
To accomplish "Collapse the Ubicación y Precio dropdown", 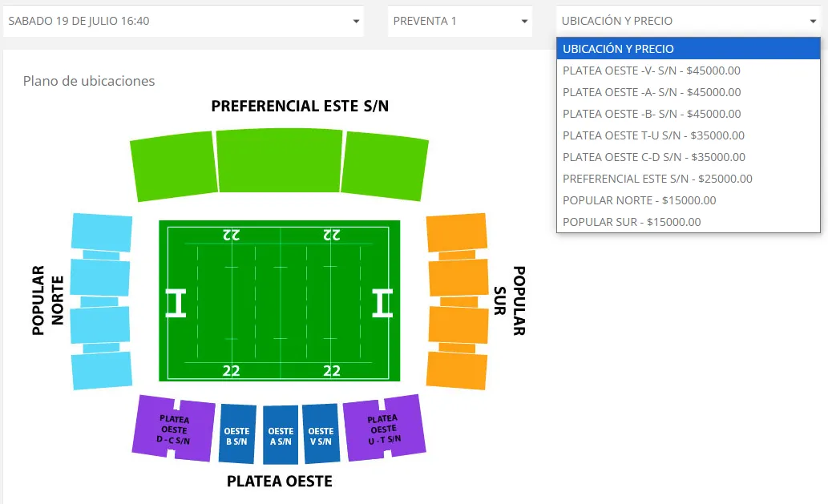I will [x=688, y=21].
